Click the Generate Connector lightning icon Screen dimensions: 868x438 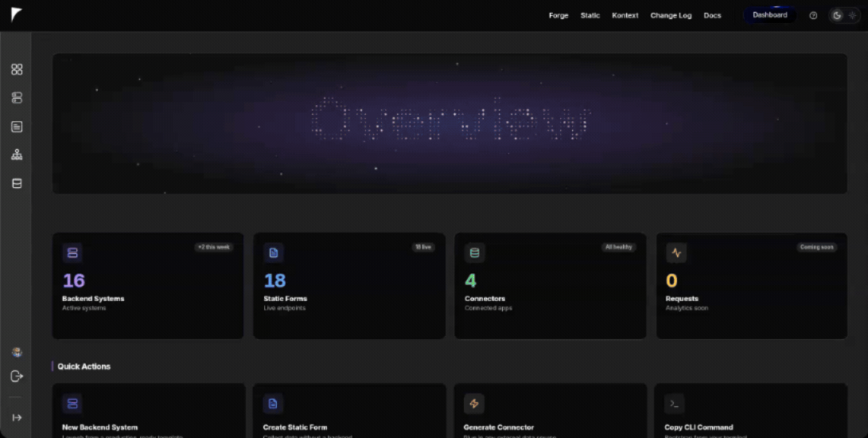click(474, 404)
